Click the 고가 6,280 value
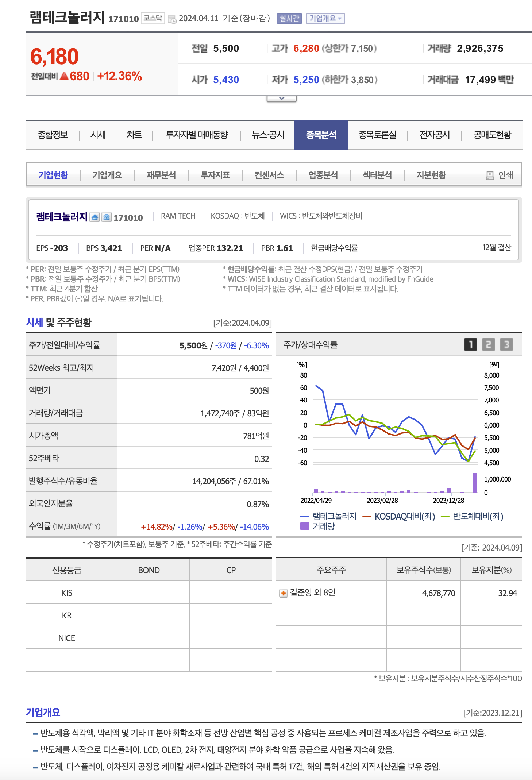 306,49
